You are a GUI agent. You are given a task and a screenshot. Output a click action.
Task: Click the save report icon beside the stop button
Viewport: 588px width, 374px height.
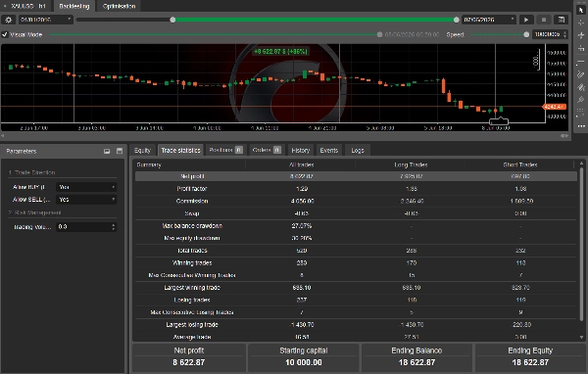coord(562,20)
